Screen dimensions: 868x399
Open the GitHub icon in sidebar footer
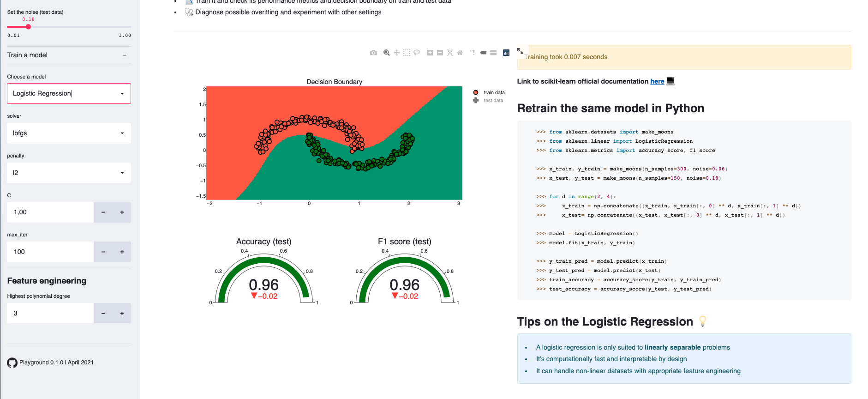[12, 363]
